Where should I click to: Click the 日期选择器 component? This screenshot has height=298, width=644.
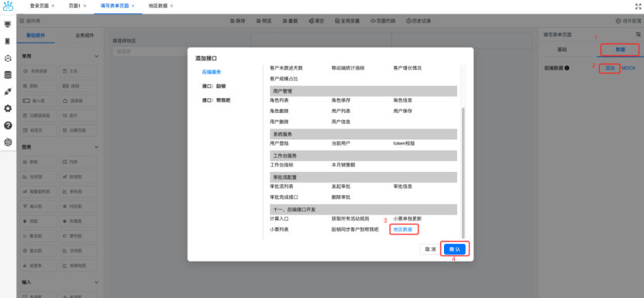38,116
